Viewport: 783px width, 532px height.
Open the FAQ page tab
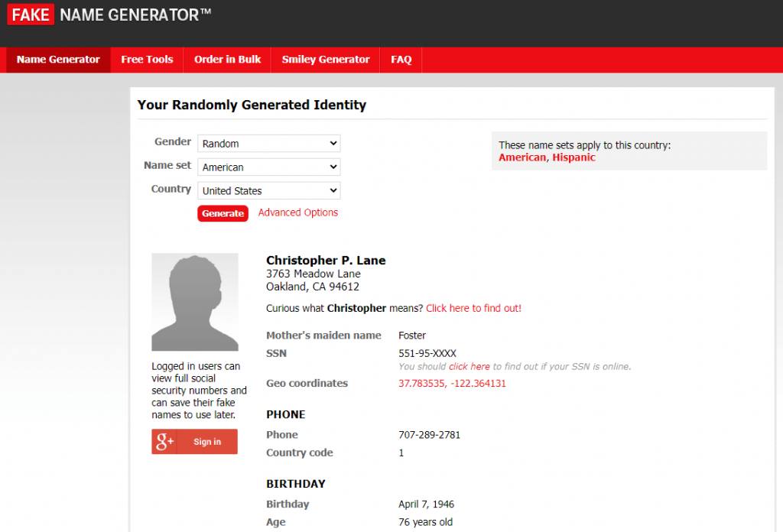401,60
